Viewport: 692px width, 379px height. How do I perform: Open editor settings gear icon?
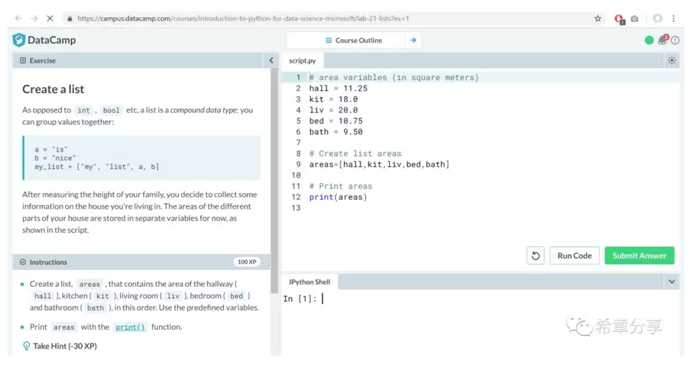click(x=672, y=60)
